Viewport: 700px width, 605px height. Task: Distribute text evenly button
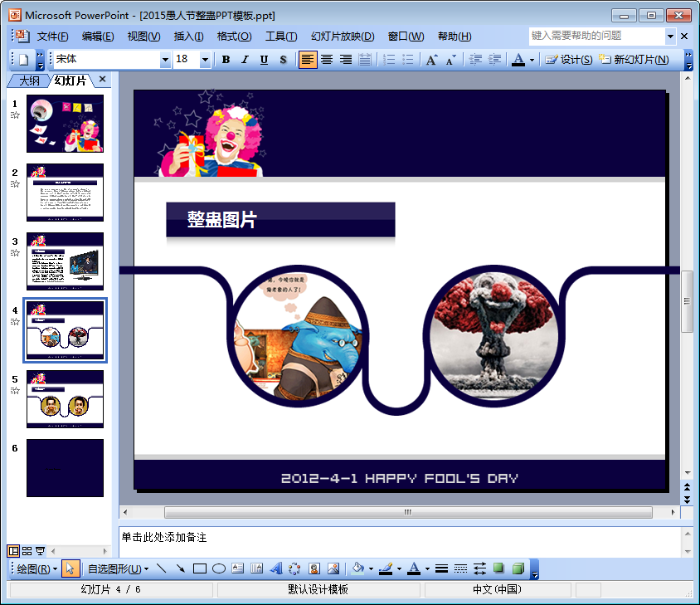coord(365,60)
